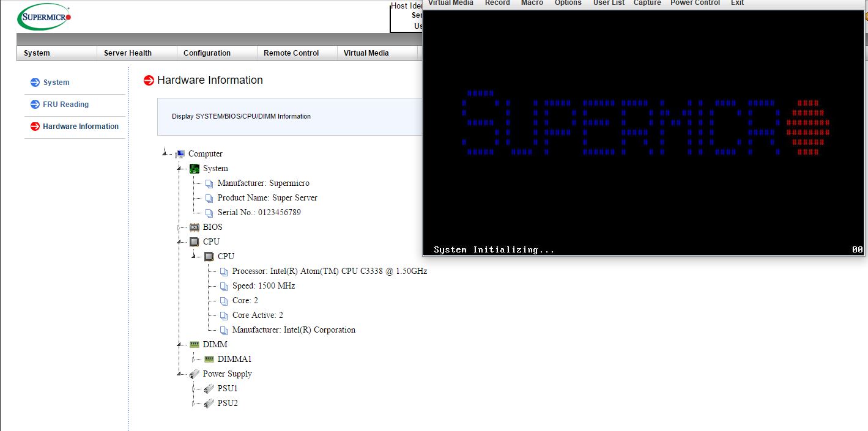Image resolution: width=868 pixels, height=431 pixels.
Task: Select the PSU1 icon
Action: (x=209, y=389)
